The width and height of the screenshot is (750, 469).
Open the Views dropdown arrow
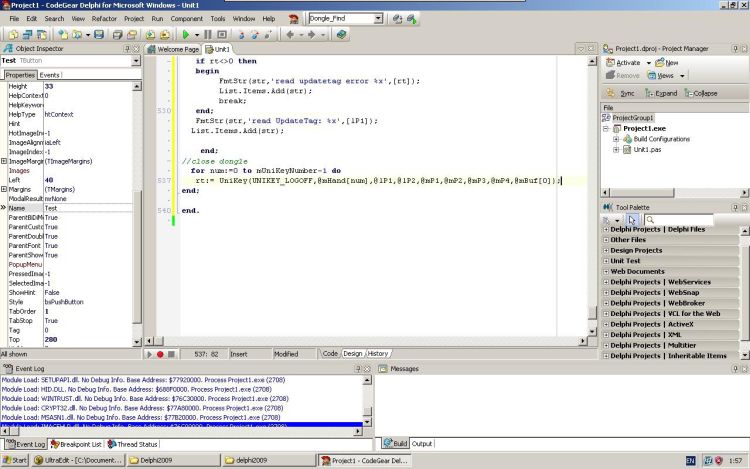pos(682,76)
